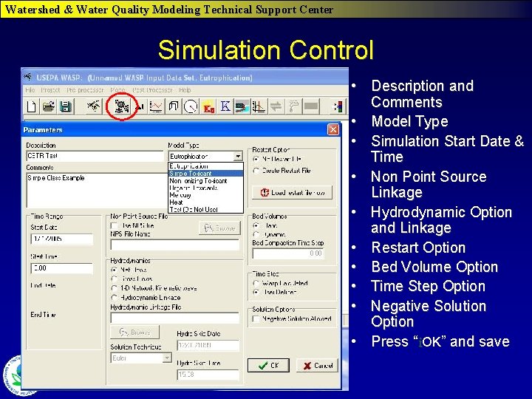Select the Hydrodynamic Linkage radio button

[115, 298]
